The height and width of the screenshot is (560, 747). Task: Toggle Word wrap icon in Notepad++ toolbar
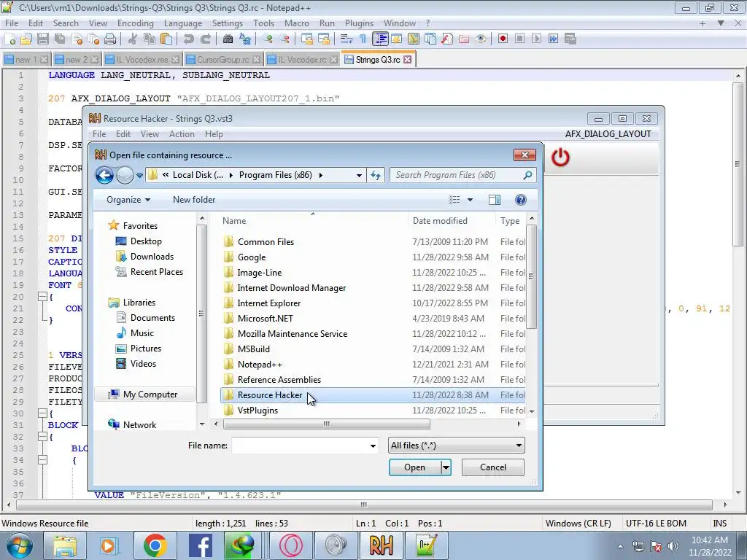point(346,39)
